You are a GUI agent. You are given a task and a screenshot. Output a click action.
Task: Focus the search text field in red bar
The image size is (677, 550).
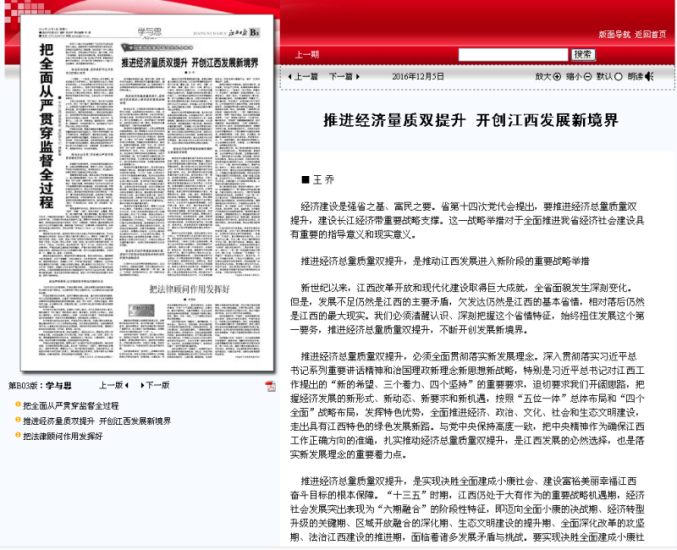click(513, 54)
